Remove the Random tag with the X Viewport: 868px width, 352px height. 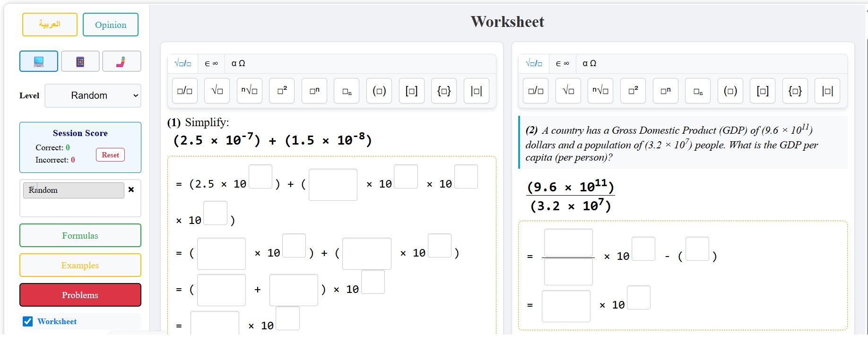click(131, 189)
